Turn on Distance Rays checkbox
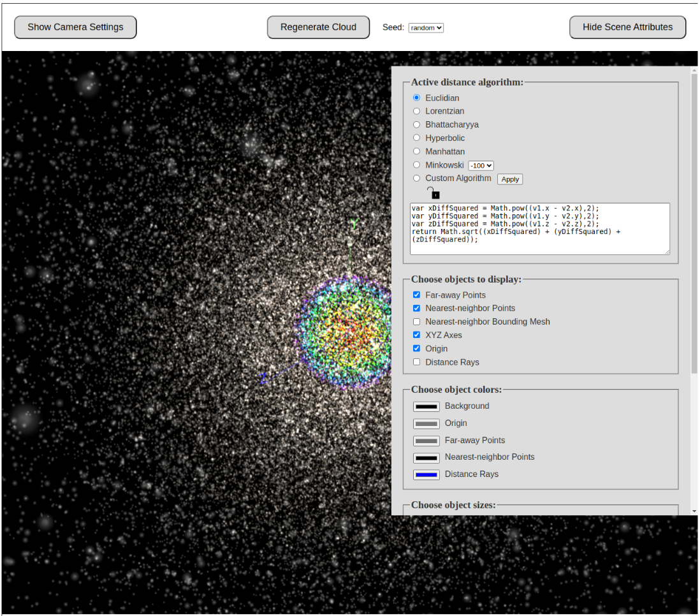 coord(417,362)
